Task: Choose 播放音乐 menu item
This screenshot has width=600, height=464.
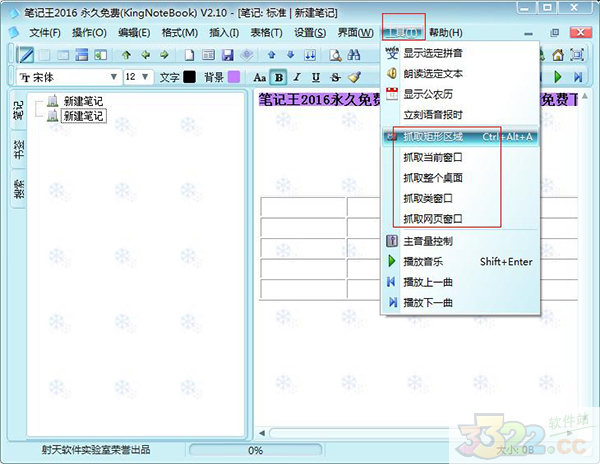Action: (x=461, y=262)
